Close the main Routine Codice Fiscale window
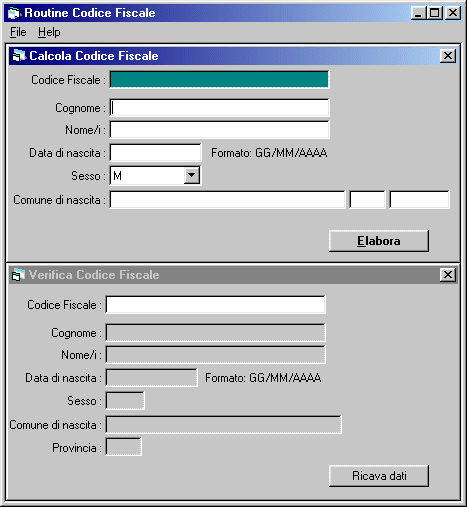 (x=453, y=13)
